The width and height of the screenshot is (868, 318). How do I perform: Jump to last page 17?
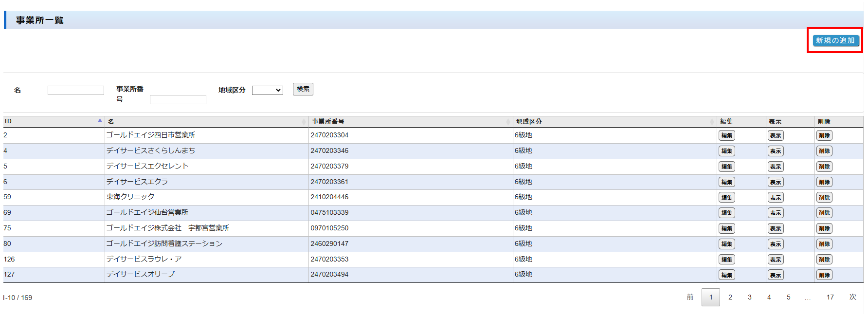(x=830, y=297)
